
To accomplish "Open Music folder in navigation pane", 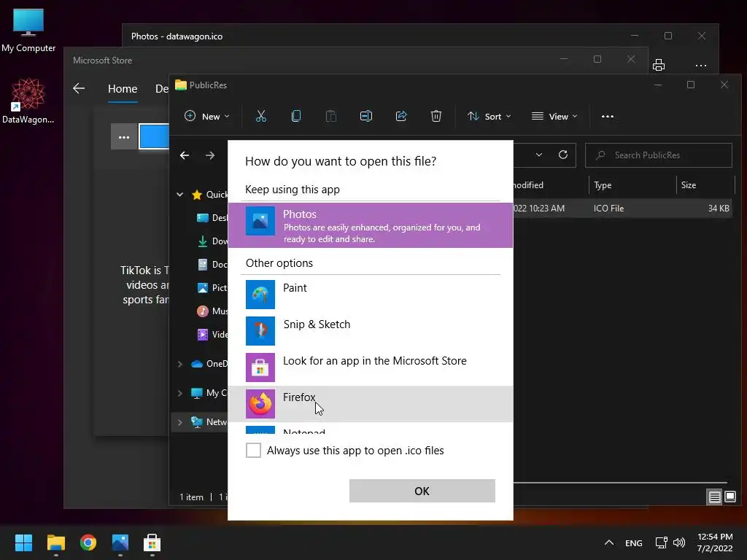I will click(212, 311).
